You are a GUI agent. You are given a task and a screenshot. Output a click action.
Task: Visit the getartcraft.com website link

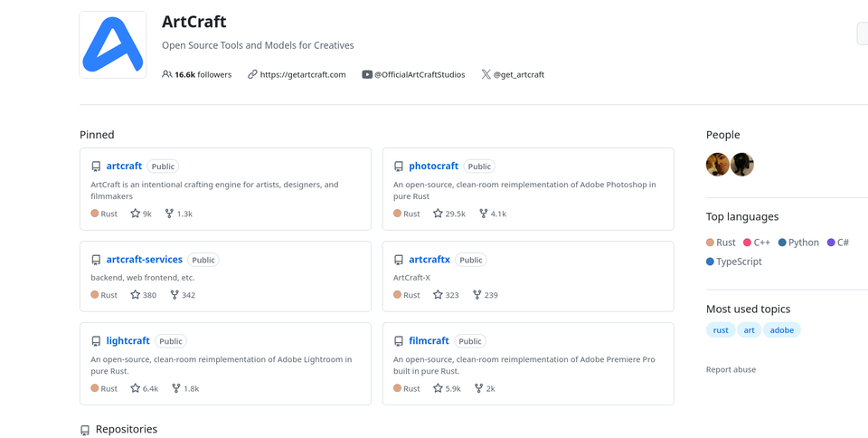303,74
